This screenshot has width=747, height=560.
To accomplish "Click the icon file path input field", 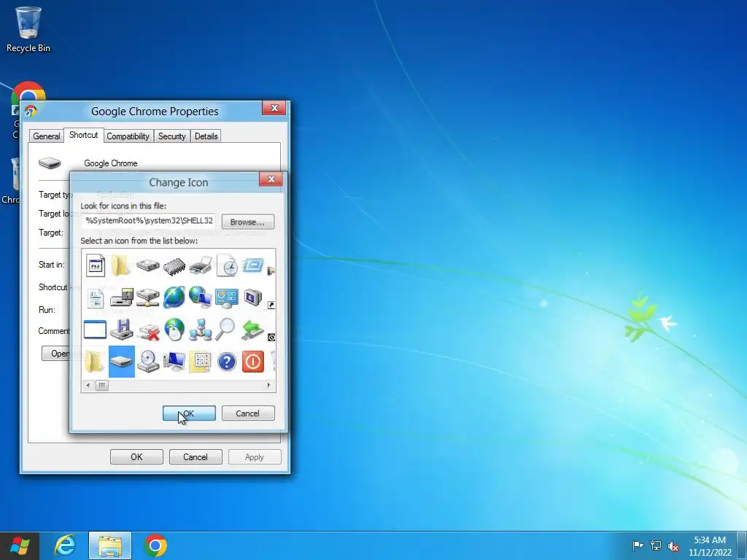I will (x=149, y=221).
